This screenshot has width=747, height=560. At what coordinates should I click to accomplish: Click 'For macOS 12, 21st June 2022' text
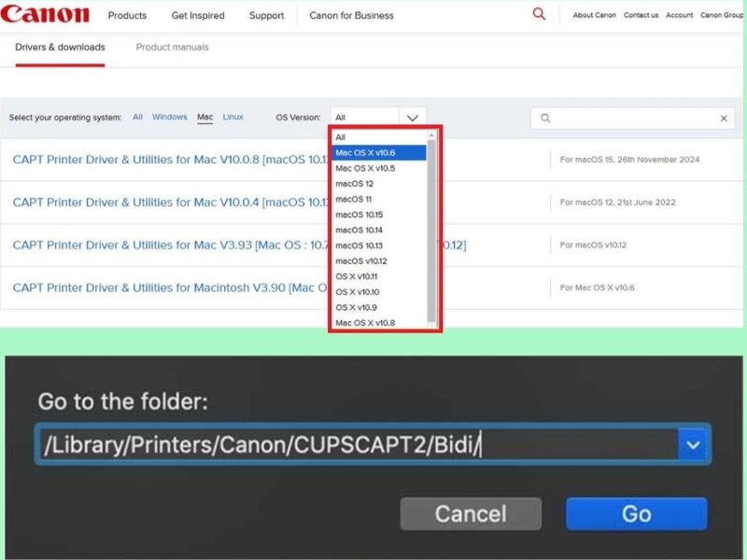pos(618,203)
